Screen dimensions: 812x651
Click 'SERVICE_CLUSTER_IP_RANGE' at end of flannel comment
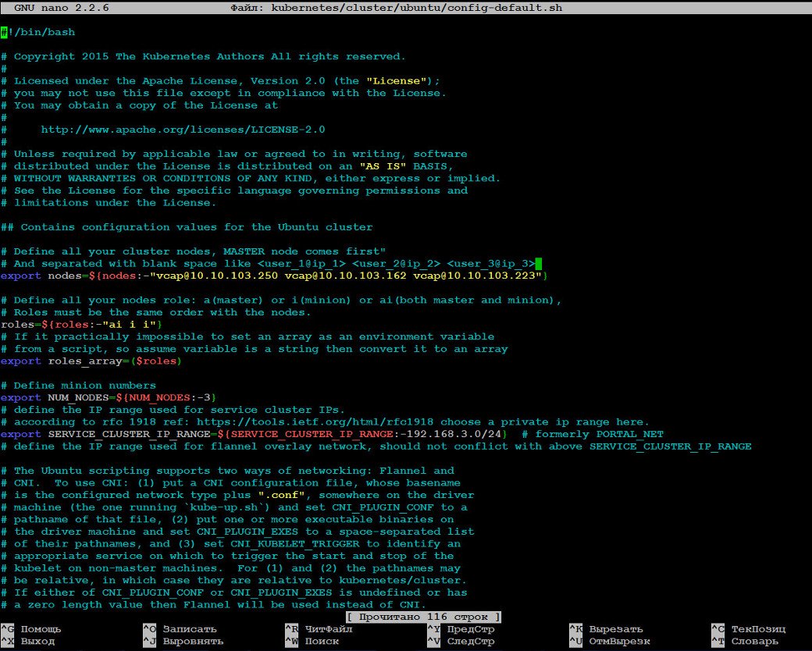(x=670, y=446)
